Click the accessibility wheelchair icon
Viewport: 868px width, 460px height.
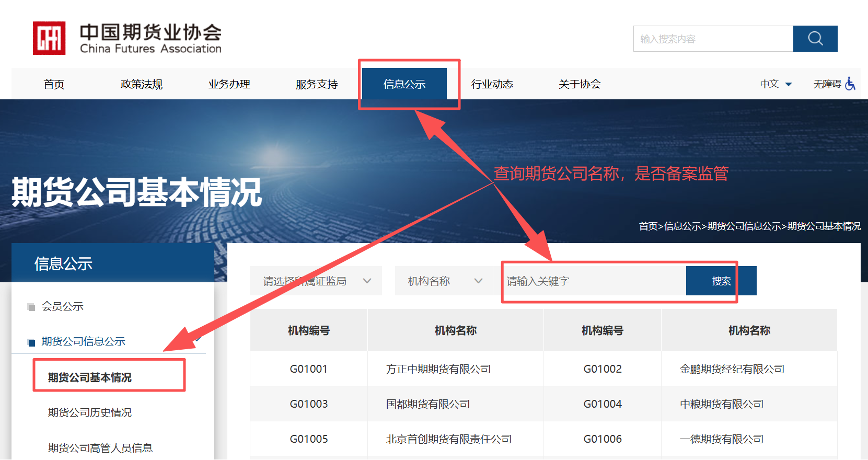click(x=851, y=84)
